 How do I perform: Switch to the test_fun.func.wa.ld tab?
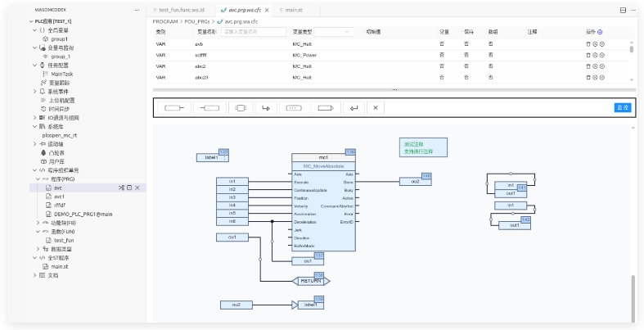click(x=181, y=10)
